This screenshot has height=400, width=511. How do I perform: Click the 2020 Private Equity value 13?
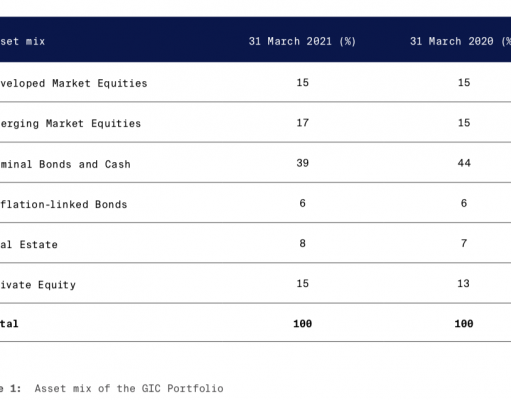463,283
